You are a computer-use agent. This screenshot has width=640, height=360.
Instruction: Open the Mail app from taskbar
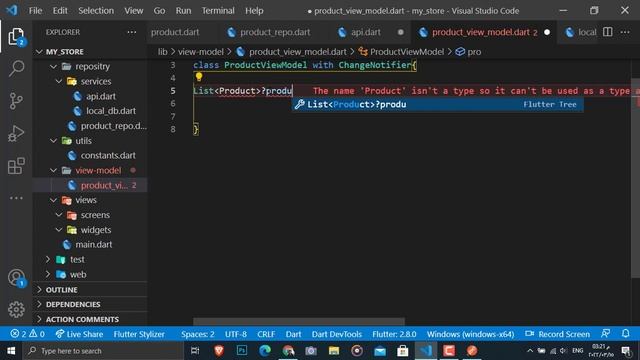pos(380,351)
